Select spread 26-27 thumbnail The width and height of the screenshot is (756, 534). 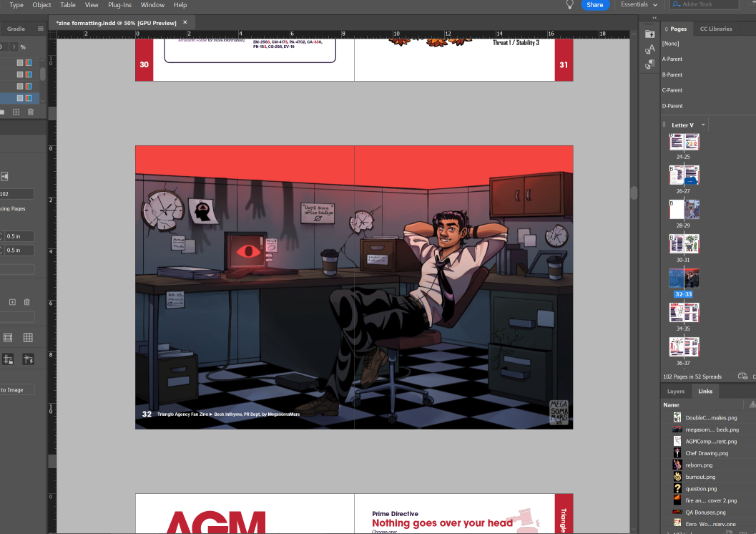tap(684, 175)
